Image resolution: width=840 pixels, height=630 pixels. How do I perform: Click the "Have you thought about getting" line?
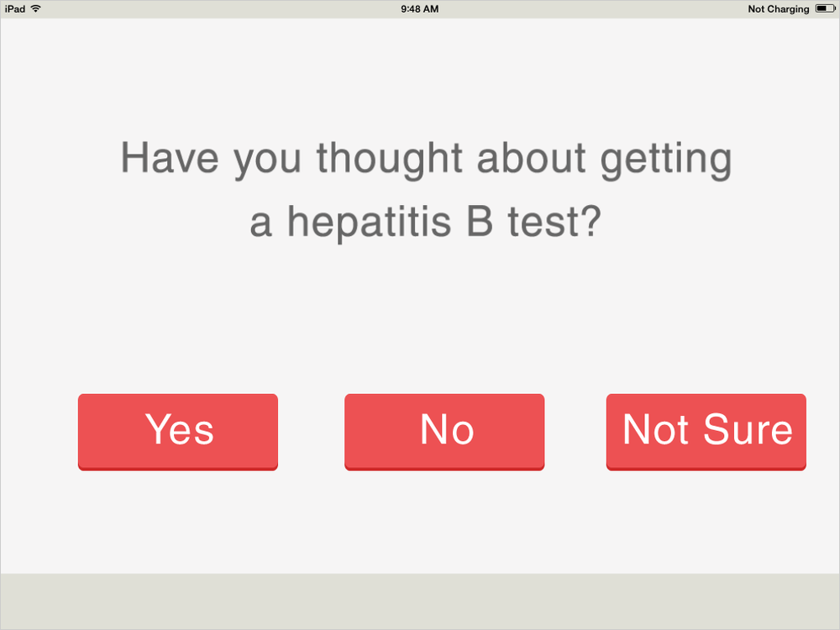427,159
